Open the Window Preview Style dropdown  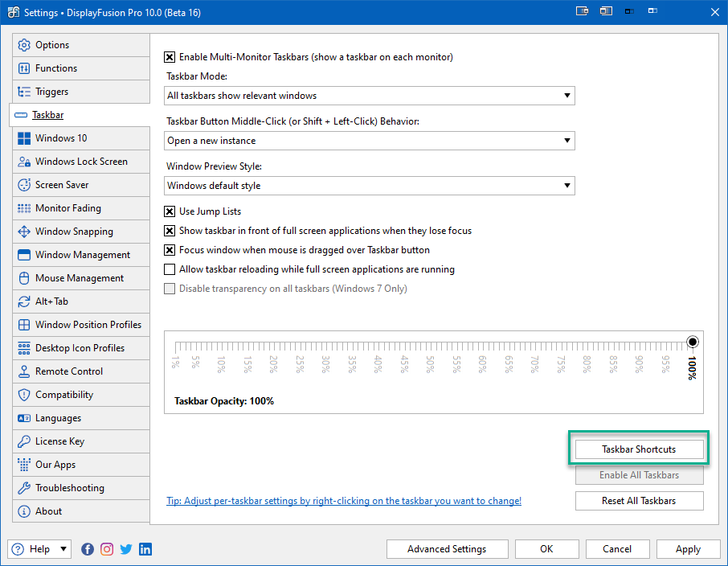pyautogui.click(x=369, y=186)
